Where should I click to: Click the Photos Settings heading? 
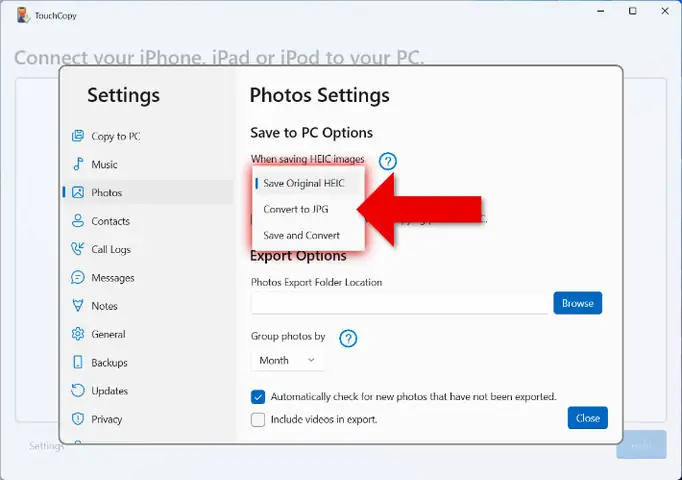point(320,95)
